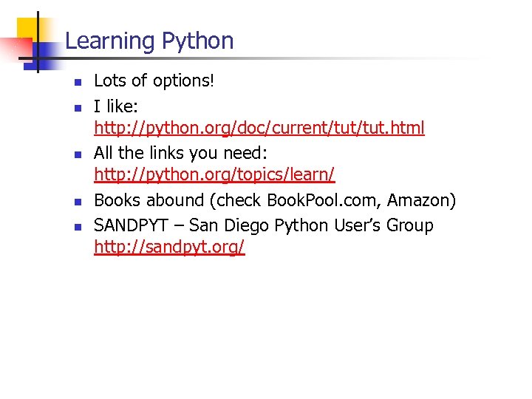
Task: Click the bullet marker next to "I like:"
Action: 75,106
